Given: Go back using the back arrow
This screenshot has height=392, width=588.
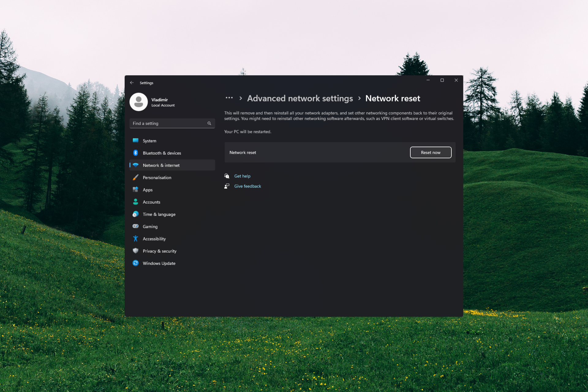Looking at the screenshot, I should [132, 83].
